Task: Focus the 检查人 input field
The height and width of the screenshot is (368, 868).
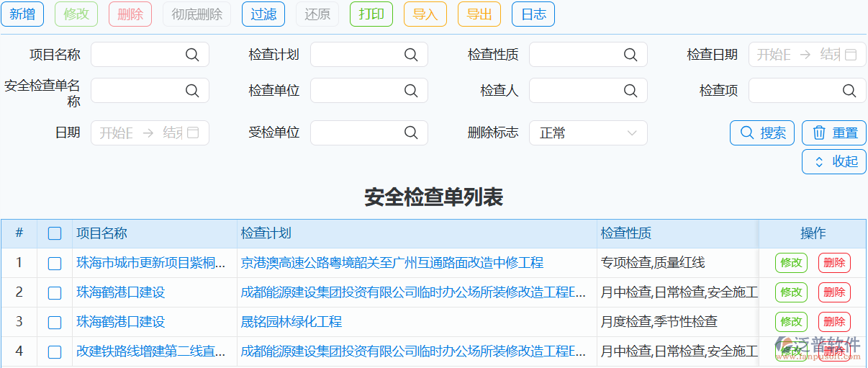Action: (x=588, y=91)
